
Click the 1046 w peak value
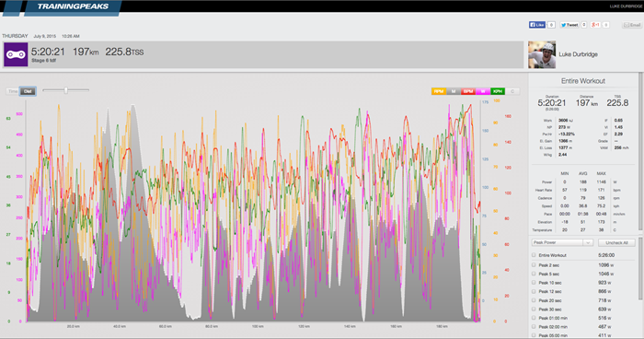click(x=605, y=274)
